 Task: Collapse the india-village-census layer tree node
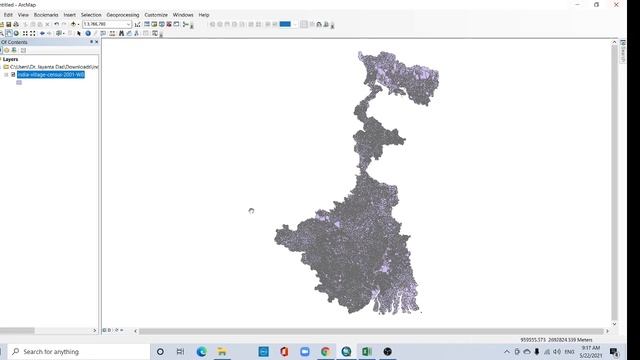tap(6, 75)
